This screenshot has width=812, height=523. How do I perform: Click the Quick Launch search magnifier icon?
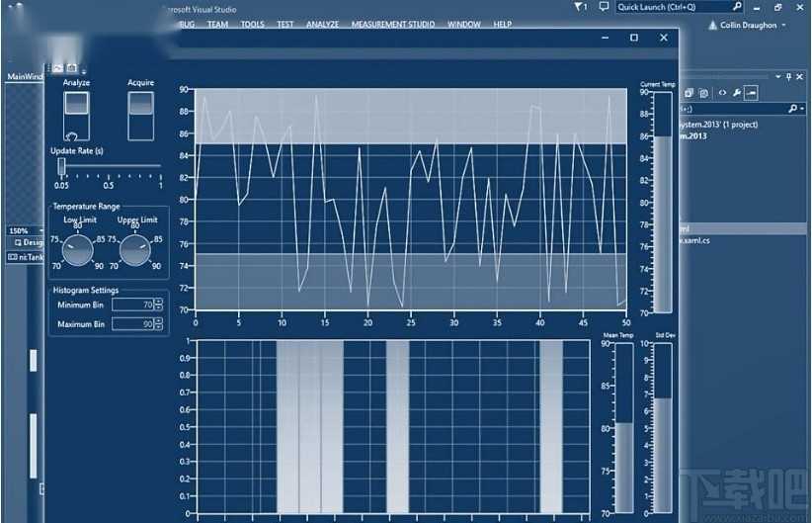(736, 7)
